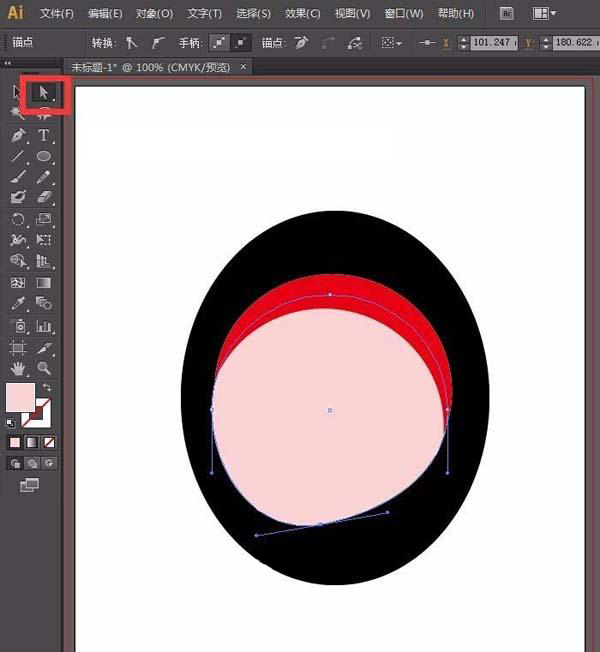Image resolution: width=600 pixels, height=652 pixels.
Task: Select the Eraser tool
Action: [x=44, y=198]
